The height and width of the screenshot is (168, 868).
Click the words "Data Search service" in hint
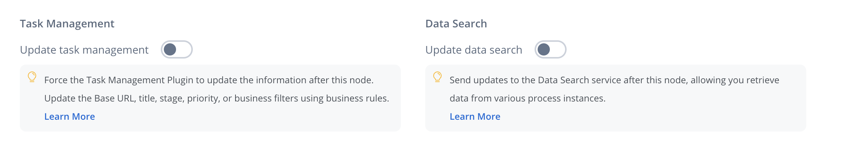[580, 80]
